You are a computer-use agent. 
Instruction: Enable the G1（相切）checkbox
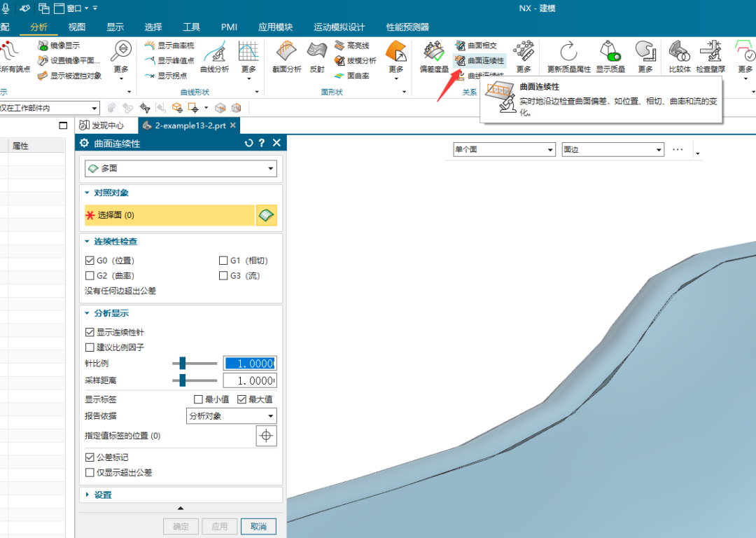224,261
